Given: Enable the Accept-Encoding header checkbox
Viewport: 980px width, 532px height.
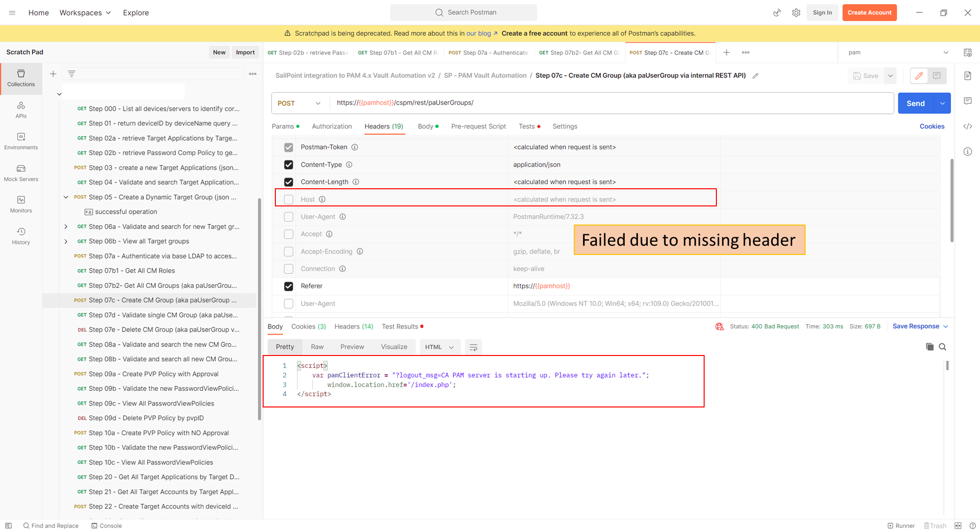Looking at the screenshot, I should coord(289,251).
